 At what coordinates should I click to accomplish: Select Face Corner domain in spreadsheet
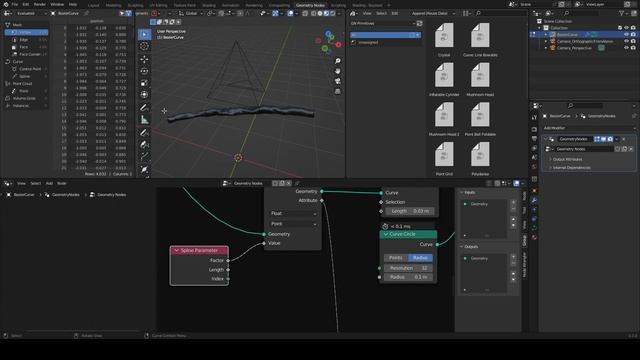pyautogui.click(x=28, y=54)
